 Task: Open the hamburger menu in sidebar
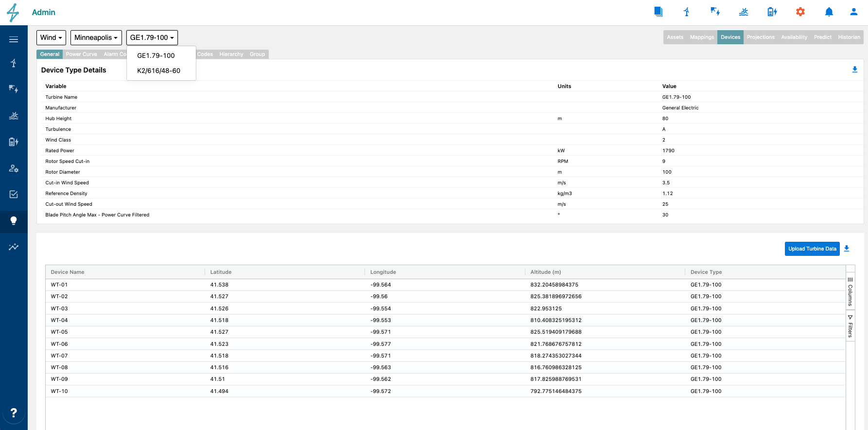(x=14, y=39)
